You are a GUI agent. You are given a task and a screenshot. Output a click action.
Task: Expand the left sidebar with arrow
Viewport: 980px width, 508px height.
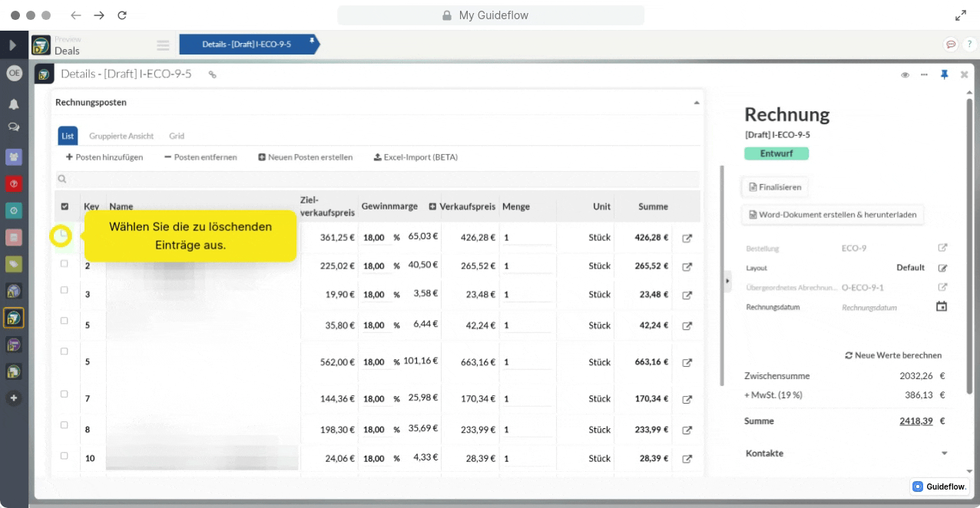[x=13, y=45]
